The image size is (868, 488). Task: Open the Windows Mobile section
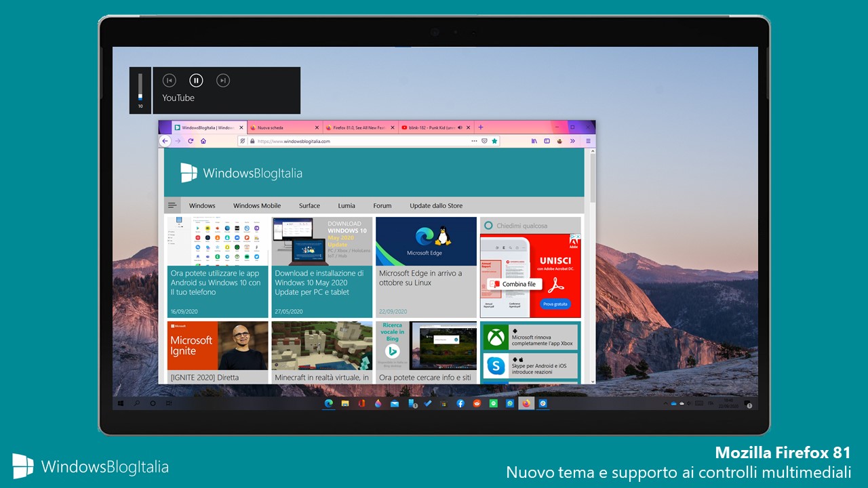tap(257, 205)
